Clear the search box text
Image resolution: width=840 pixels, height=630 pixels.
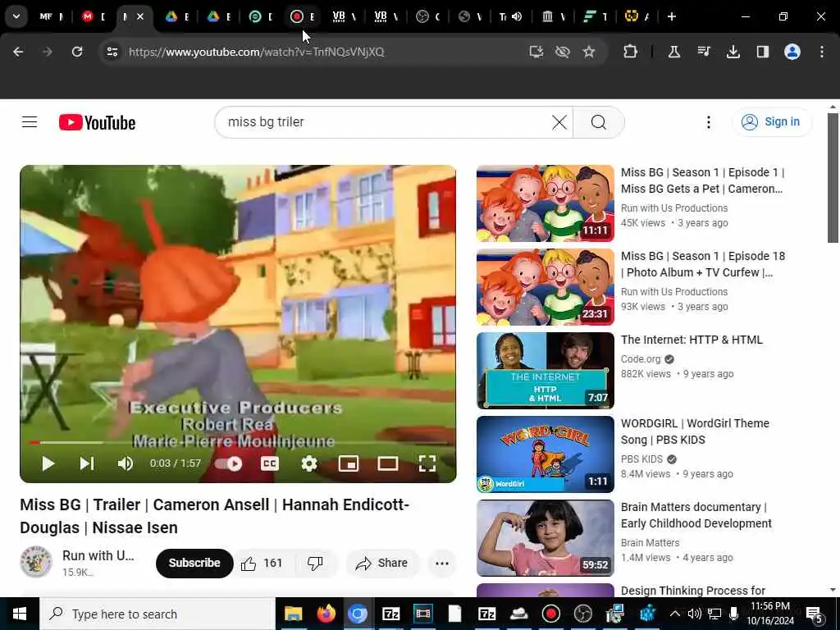point(559,122)
